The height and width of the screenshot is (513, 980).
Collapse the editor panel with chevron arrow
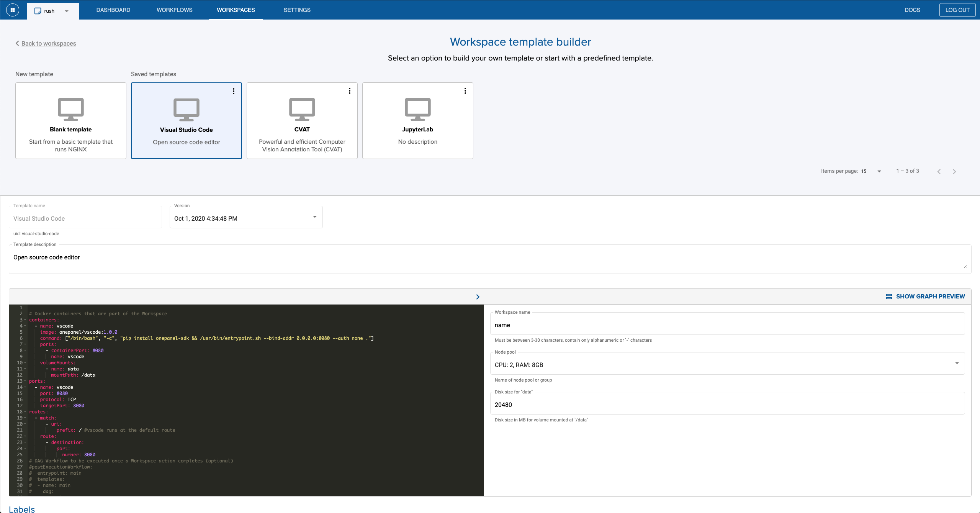(478, 297)
